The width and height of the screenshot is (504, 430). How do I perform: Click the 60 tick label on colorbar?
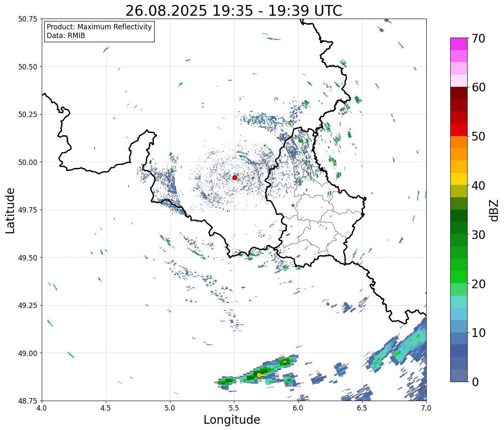coord(478,87)
